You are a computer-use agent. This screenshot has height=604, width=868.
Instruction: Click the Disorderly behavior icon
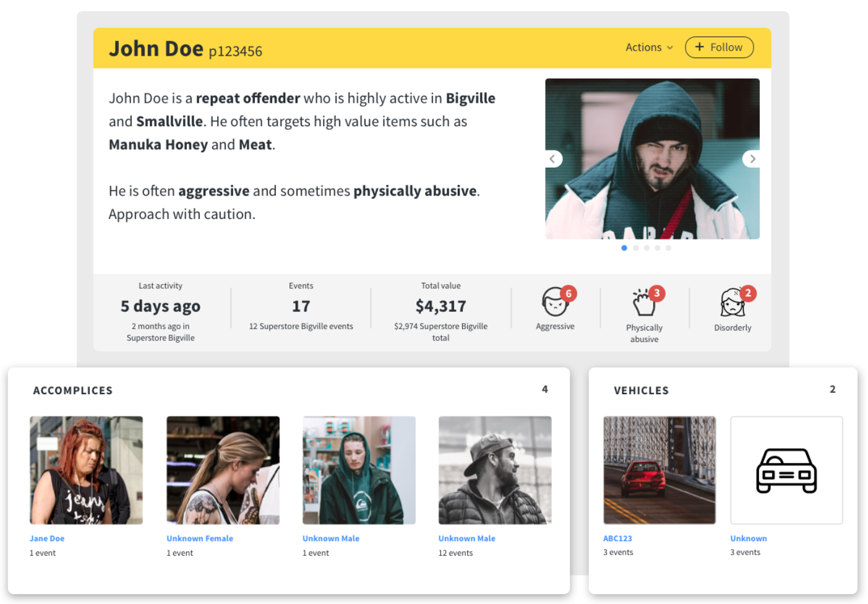732,303
